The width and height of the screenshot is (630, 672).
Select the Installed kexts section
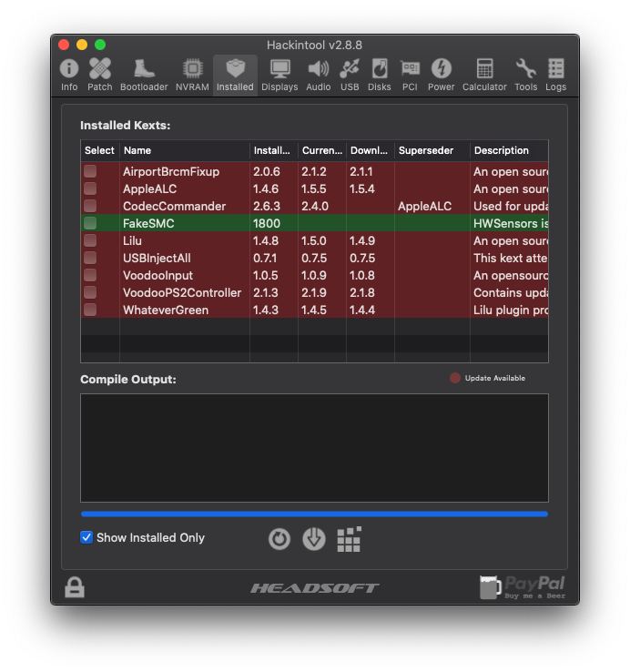click(235, 75)
